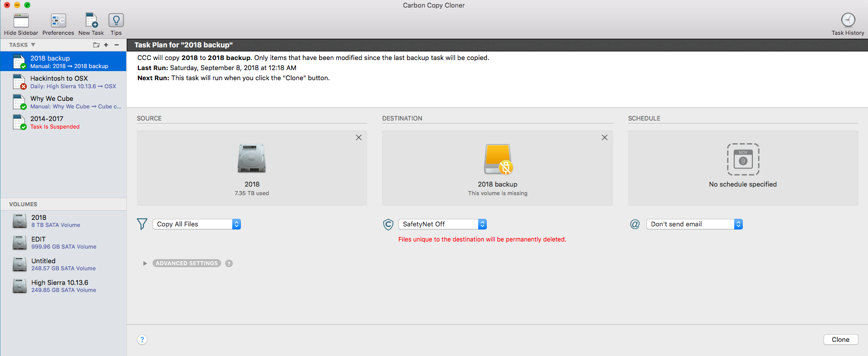Screen dimensions: 868x356
Task: Click the 2018 backup destination drive icon
Action: click(x=498, y=159)
